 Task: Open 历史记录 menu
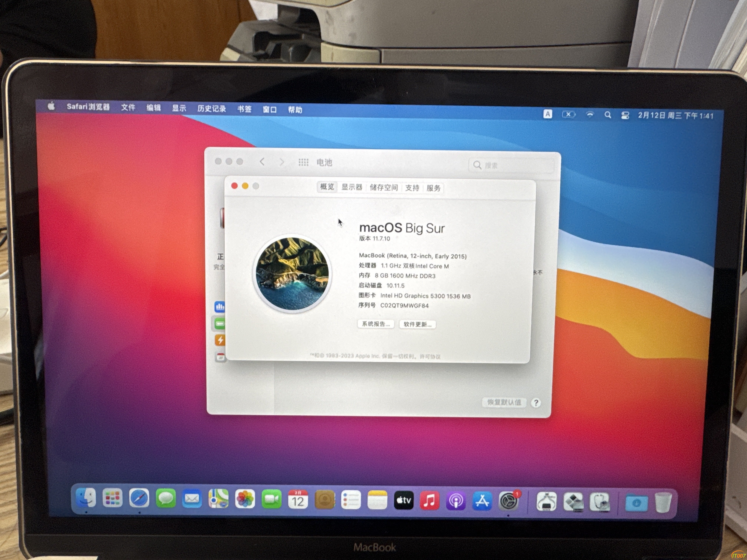[212, 109]
